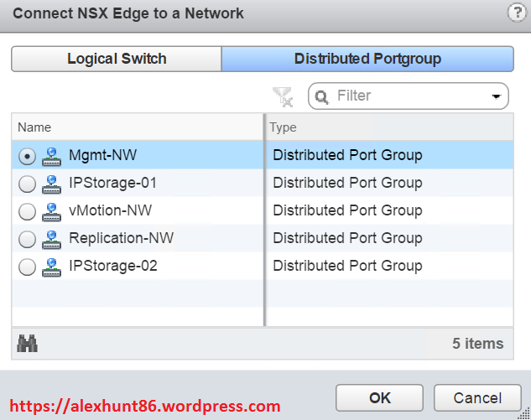
Task: Switch to the Distributed Portgroup tab
Action: pyautogui.click(x=367, y=59)
